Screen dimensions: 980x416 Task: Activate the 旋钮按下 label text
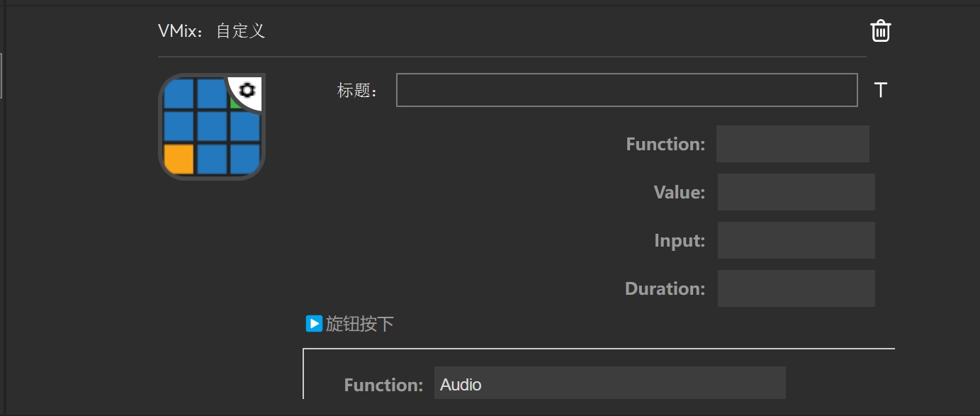click(363, 323)
